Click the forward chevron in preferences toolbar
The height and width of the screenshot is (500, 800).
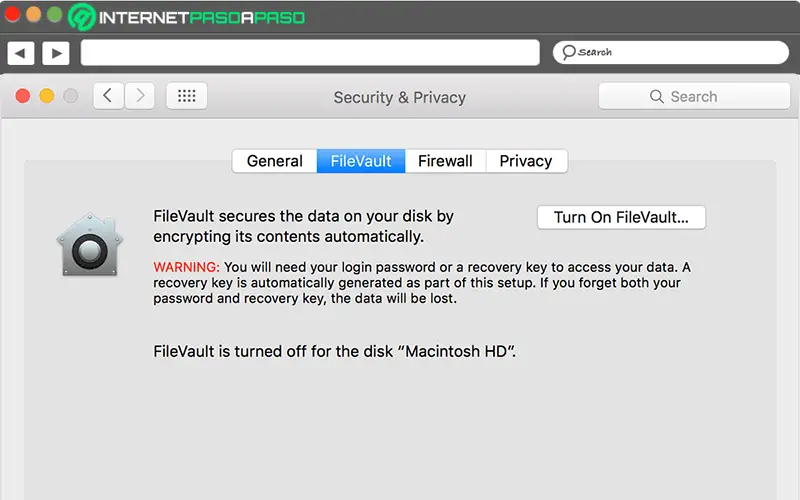coord(139,96)
